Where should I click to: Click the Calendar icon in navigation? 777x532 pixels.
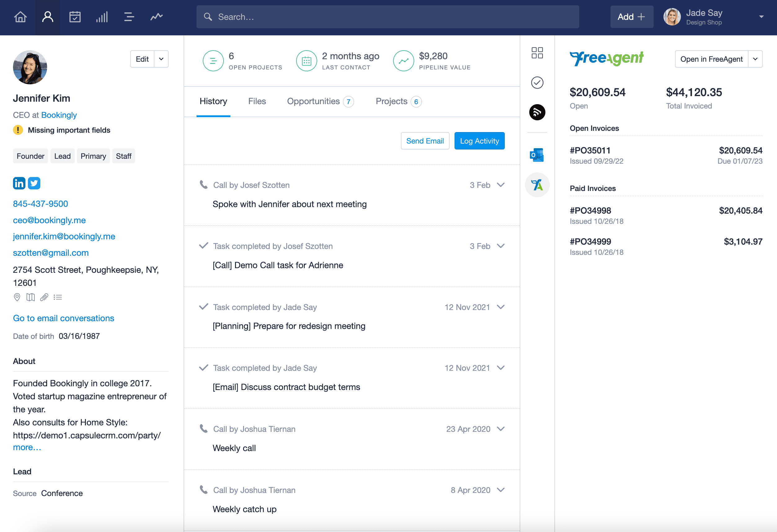[x=75, y=16]
